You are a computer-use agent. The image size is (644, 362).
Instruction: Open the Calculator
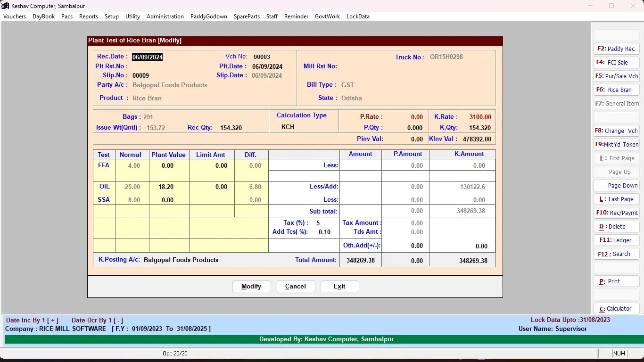tap(616, 309)
